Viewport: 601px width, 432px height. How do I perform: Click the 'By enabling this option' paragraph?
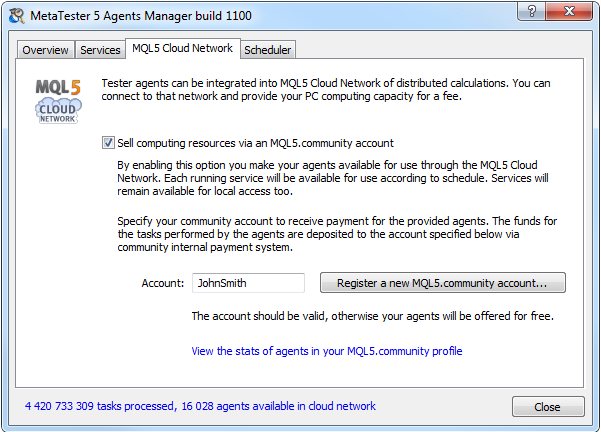pos(333,178)
